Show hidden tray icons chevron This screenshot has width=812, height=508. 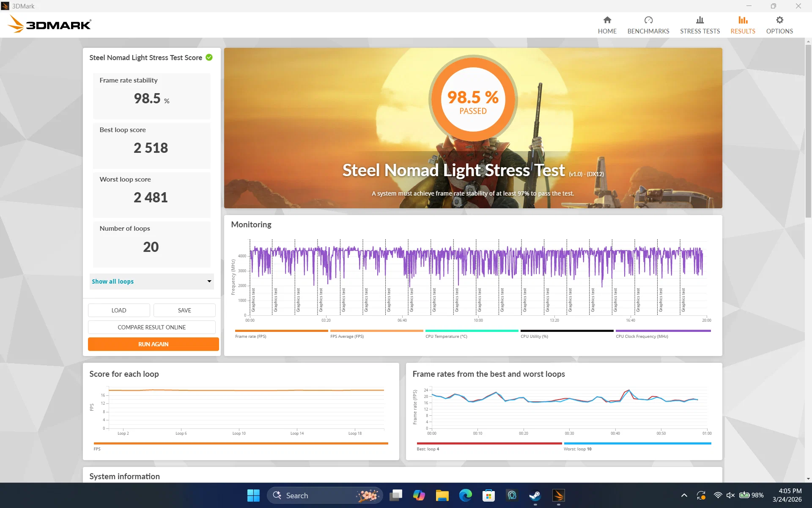684,495
